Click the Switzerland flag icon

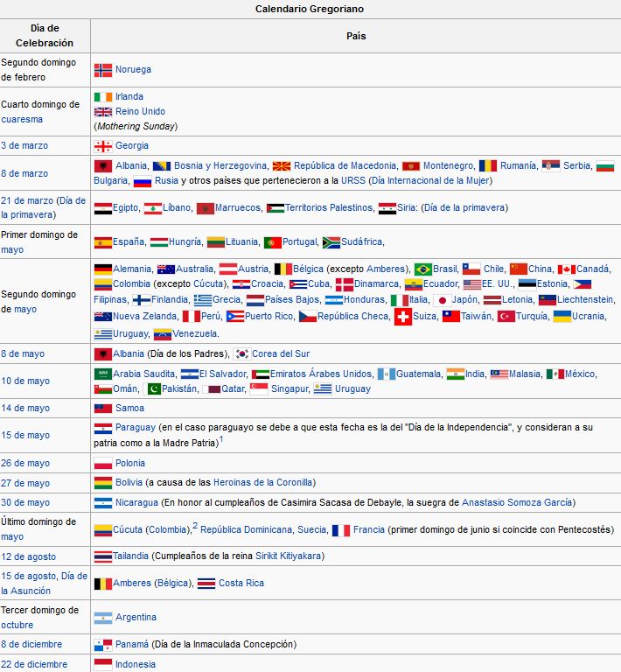click(x=402, y=317)
